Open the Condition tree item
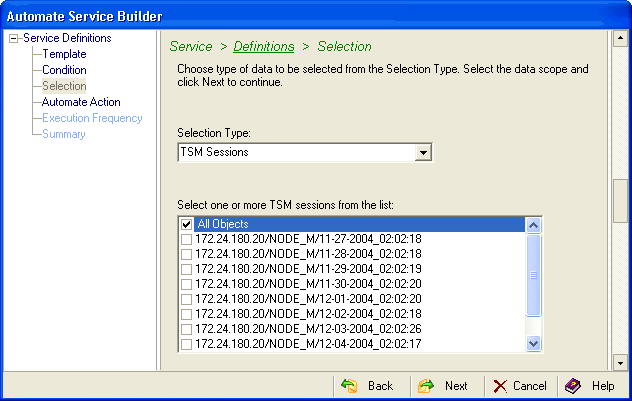The height and width of the screenshot is (401, 632). tap(64, 70)
